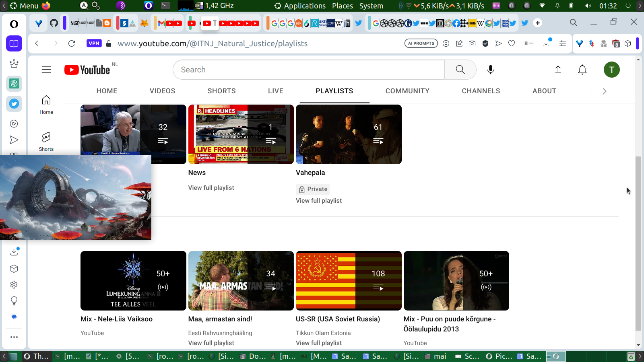Open YouTube notifications bell
Viewport: 644px width, 362px height.
tap(582, 70)
